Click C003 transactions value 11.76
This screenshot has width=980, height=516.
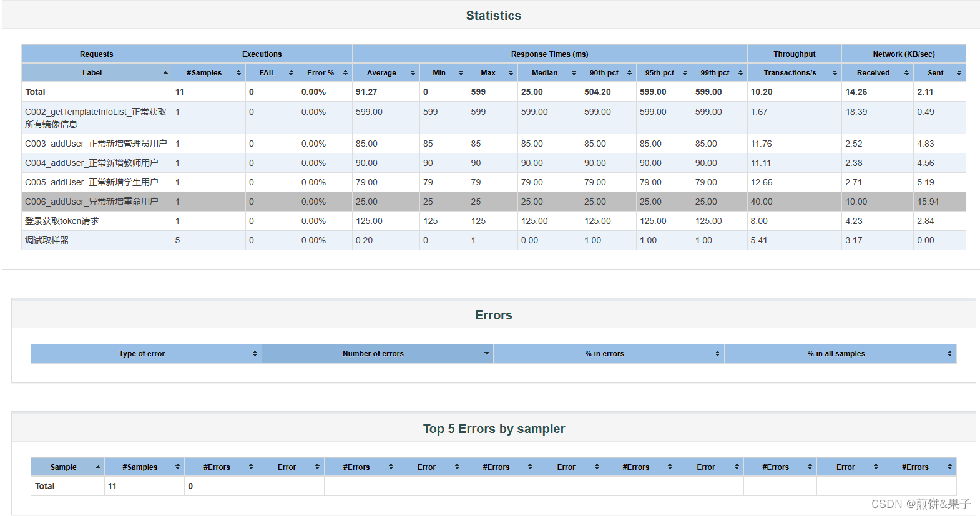[762, 144]
